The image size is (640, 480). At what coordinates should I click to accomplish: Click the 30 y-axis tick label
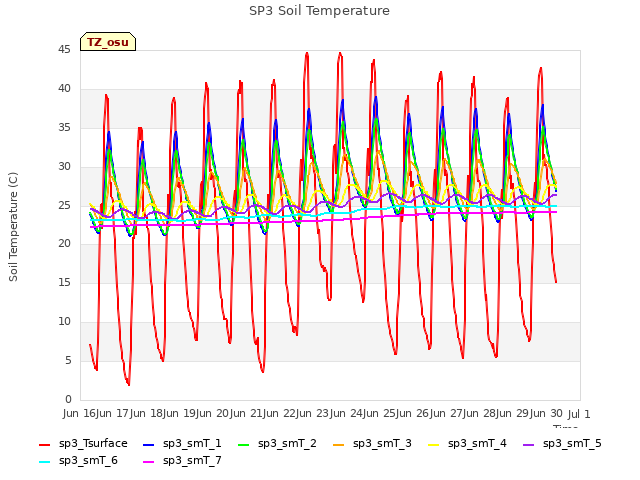point(64,166)
